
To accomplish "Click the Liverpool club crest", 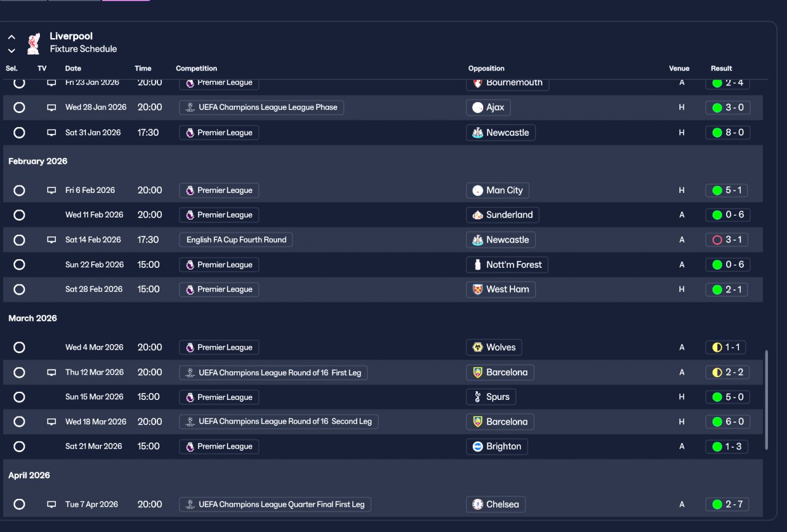I will (x=33, y=43).
